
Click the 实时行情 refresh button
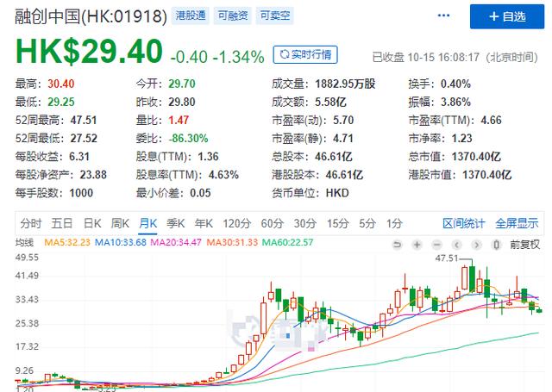pos(305,54)
